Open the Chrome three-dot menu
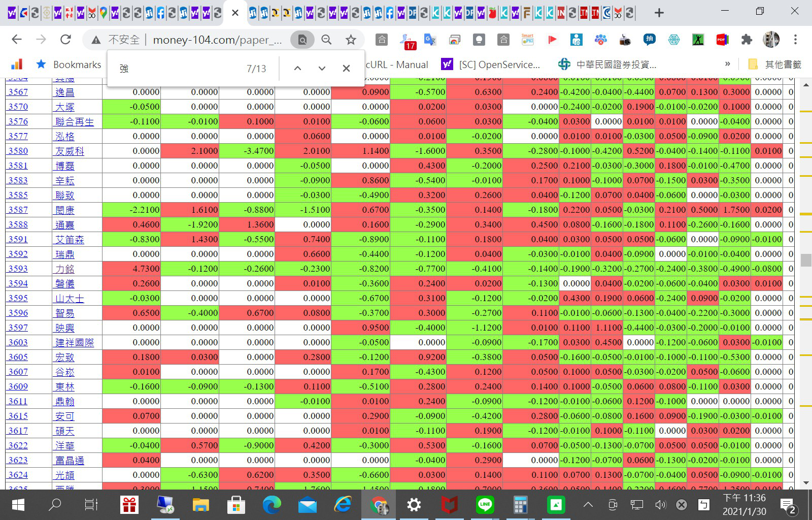The width and height of the screenshot is (812, 520). (x=795, y=40)
